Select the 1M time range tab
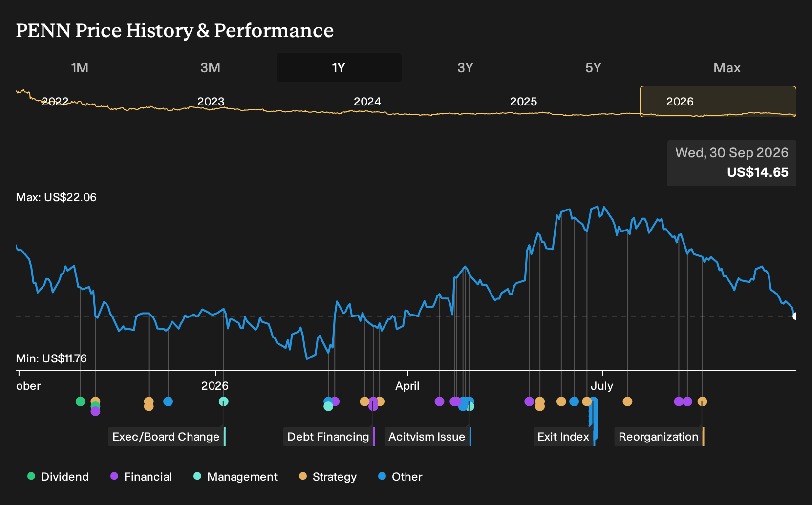 (80, 67)
